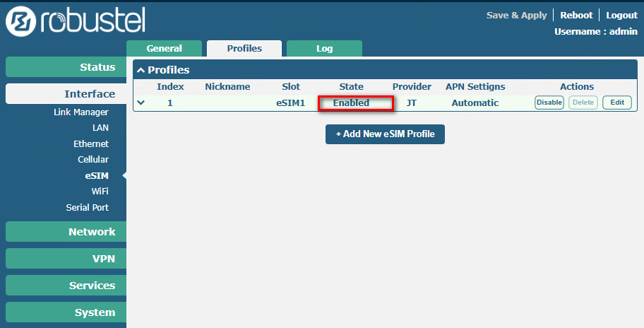Switch to the General tab
644x328 pixels.
pyautogui.click(x=164, y=49)
